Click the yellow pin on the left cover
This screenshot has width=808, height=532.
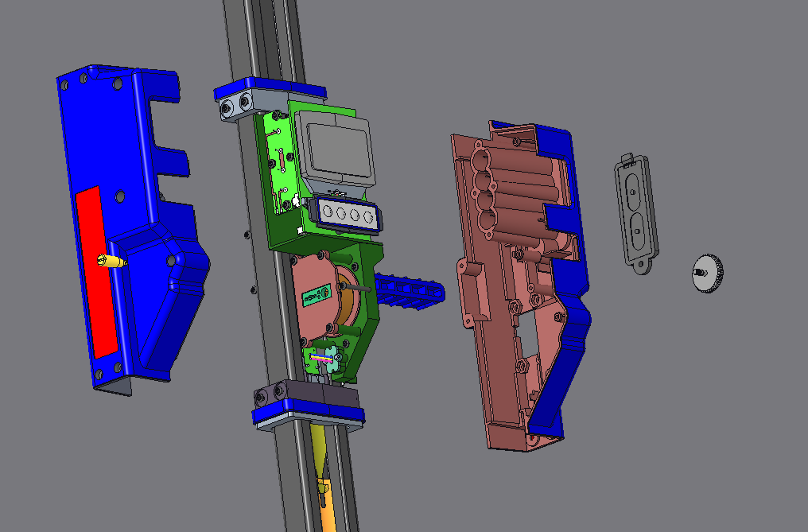112,261
